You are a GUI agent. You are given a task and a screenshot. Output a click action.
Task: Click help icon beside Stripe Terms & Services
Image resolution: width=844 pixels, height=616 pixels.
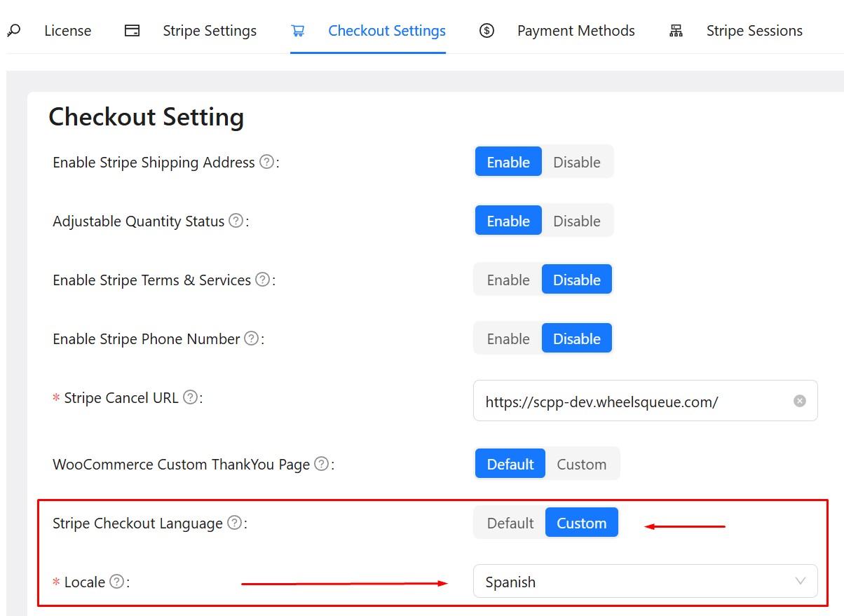pos(262,280)
